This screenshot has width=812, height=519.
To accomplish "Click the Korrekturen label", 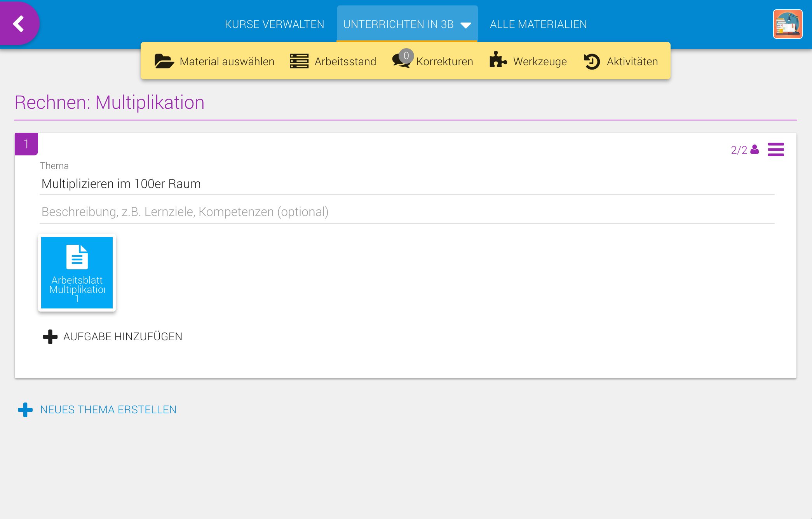I will [x=444, y=61].
